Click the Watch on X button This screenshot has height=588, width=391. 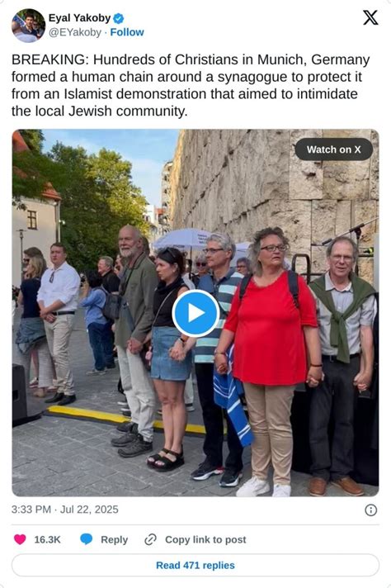click(x=334, y=149)
